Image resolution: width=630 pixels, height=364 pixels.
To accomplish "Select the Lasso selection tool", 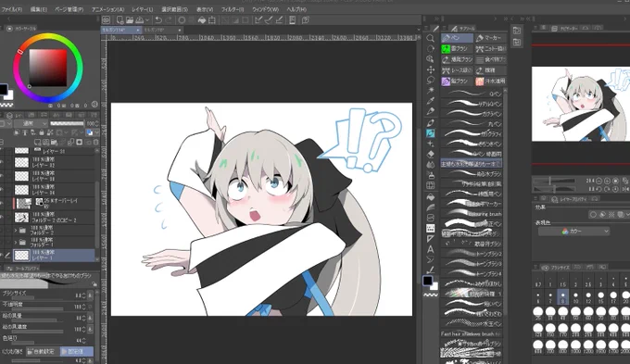I will [430, 80].
